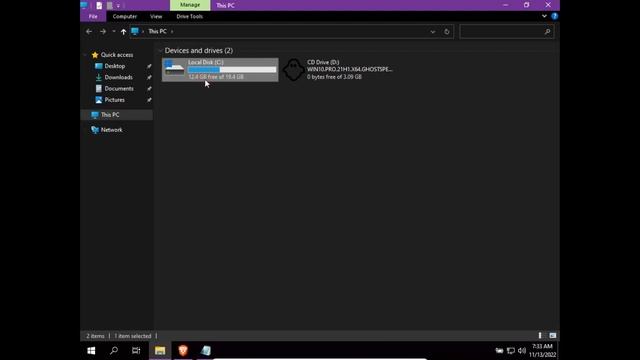Open Documents in the navigation pane
The width and height of the screenshot is (640, 360).
pos(119,89)
